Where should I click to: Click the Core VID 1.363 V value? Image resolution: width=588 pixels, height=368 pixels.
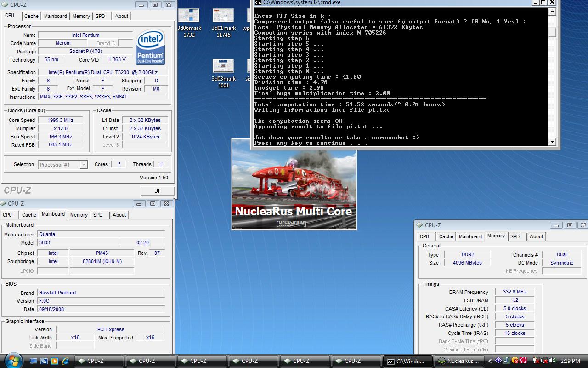pos(117,60)
